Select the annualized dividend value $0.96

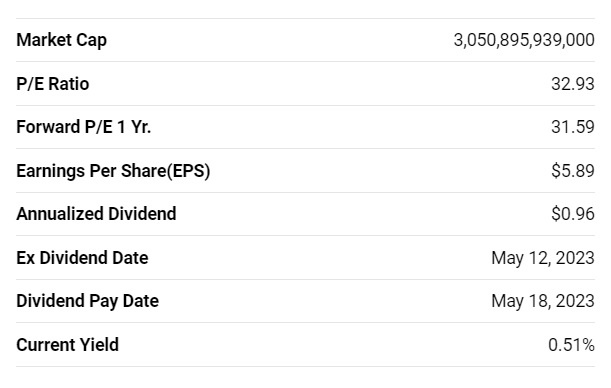(x=573, y=214)
